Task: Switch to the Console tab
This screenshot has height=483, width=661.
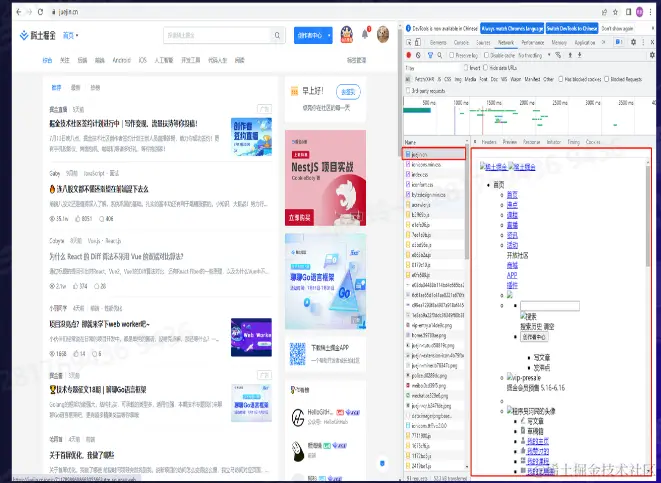Action: coord(461,43)
